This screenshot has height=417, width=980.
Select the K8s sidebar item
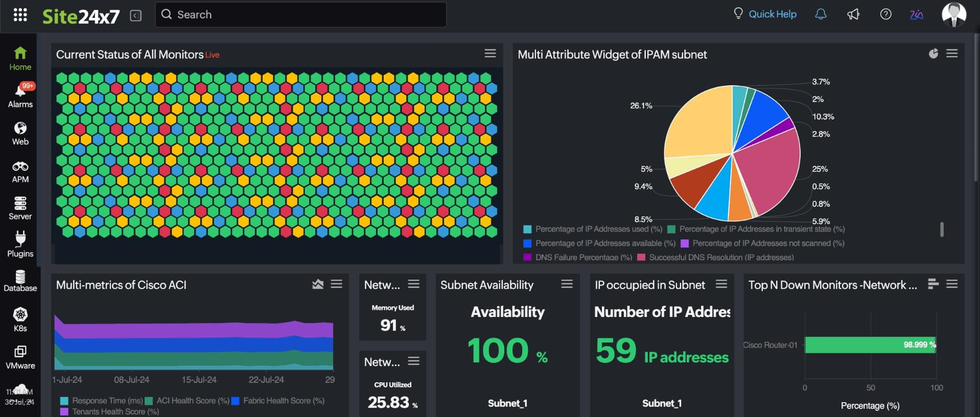click(x=20, y=320)
